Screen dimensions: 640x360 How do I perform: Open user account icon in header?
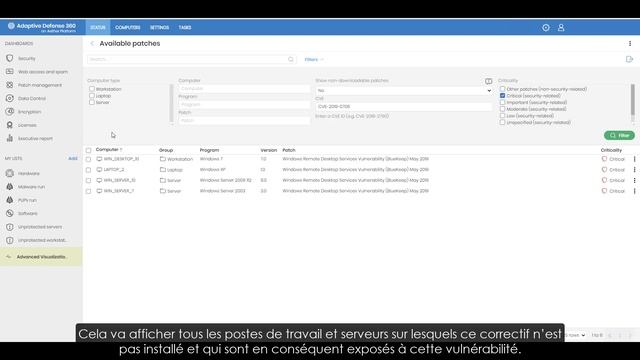(x=561, y=27)
